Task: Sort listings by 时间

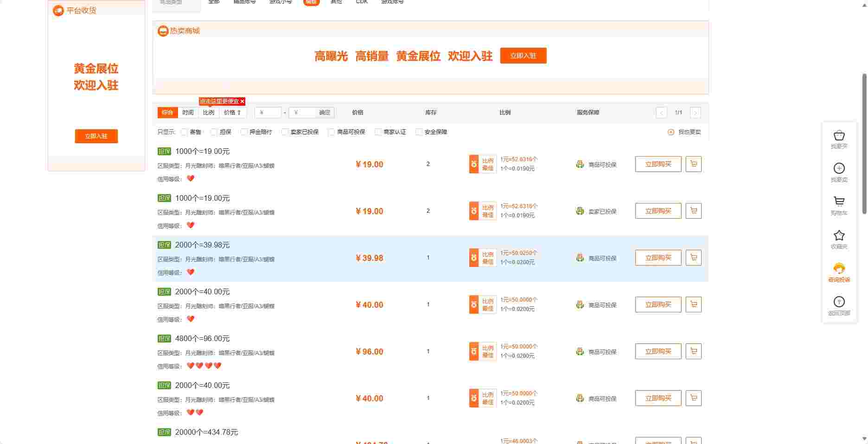Action: (188, 113)
